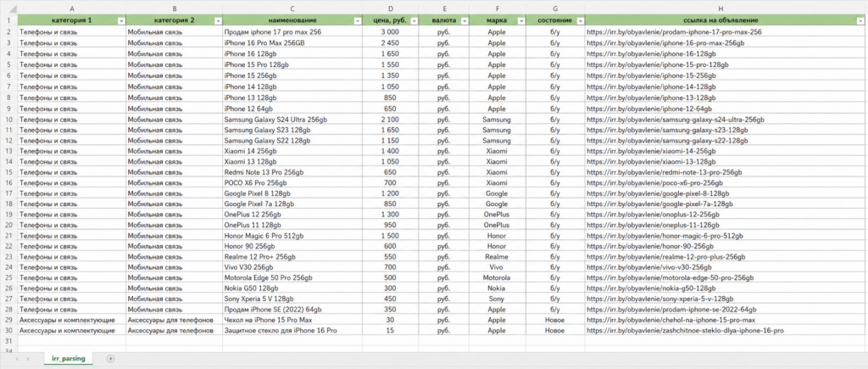Select column D header

point(391,8)
